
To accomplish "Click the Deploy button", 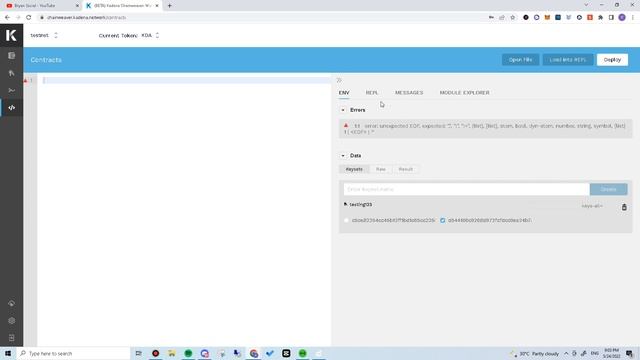I will (612, 60).
